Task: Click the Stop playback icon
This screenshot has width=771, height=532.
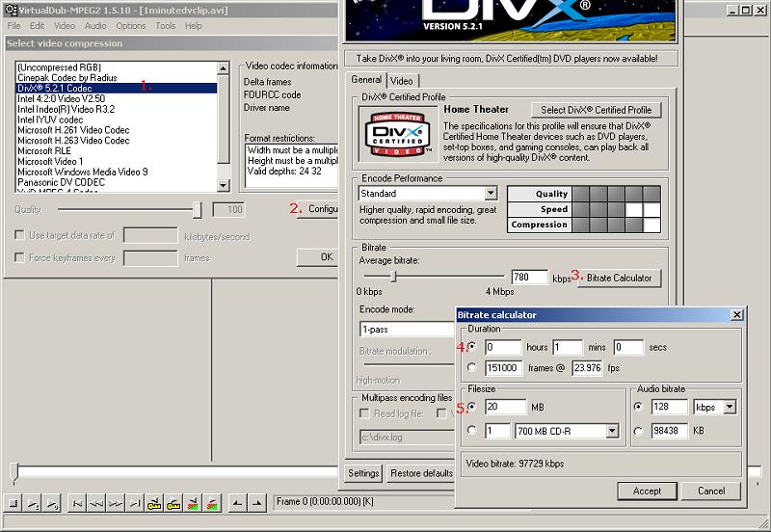Action: [13, 503]
